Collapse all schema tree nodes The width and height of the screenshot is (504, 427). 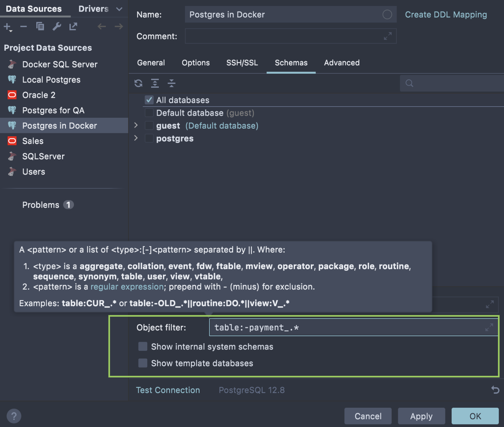pyautogui.click(x=171, y=83)
